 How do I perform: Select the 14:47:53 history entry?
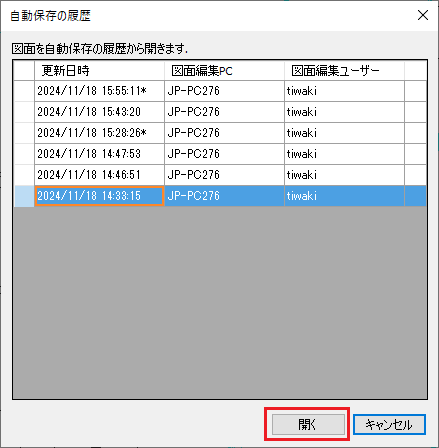point(220,154)
